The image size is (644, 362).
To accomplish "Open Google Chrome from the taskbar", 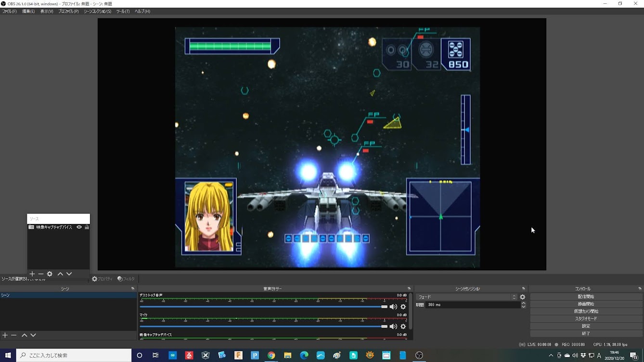I will click(271, 355).
